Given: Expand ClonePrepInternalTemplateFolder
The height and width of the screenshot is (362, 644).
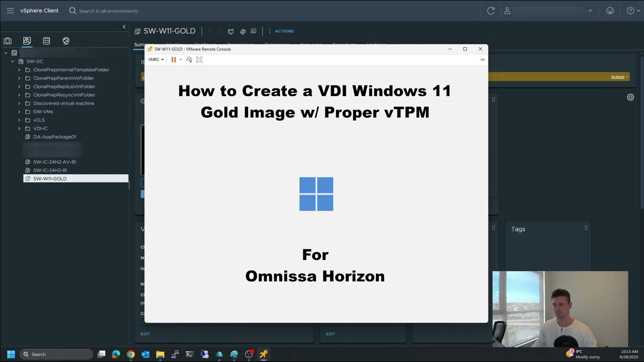Looking at the screenshot, I should (19, 70).
